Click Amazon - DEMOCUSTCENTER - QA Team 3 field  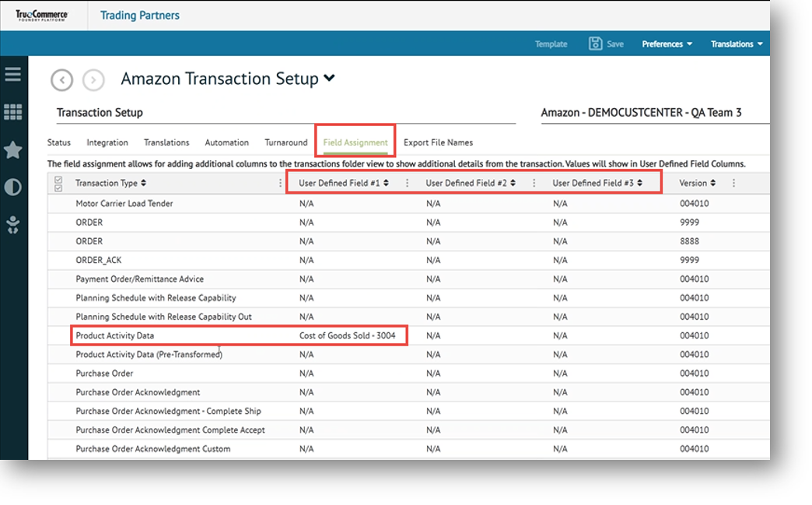click(x=655, y=113)
